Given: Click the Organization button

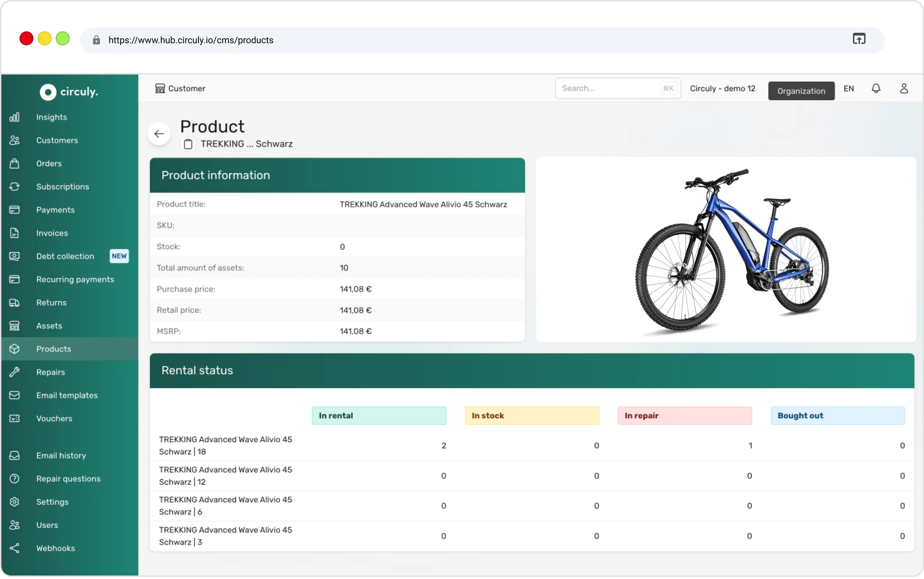Looking at the screenshot, I should (801, 91).
